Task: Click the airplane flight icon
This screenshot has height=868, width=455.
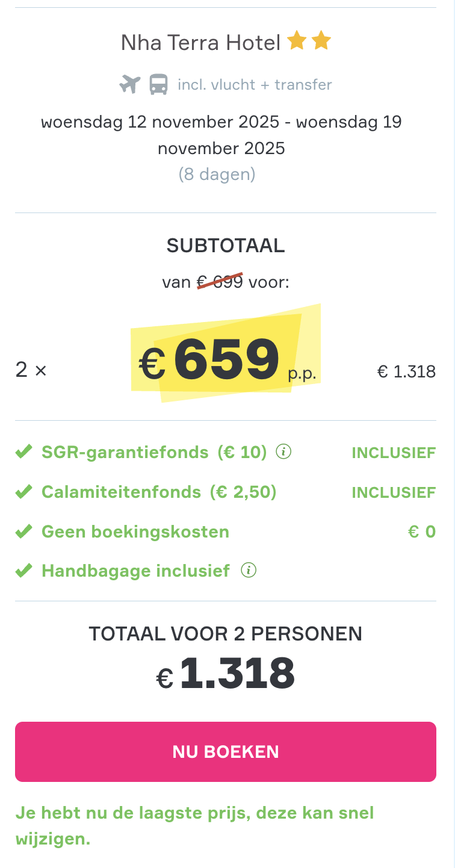Action: [x=130, y=85]
